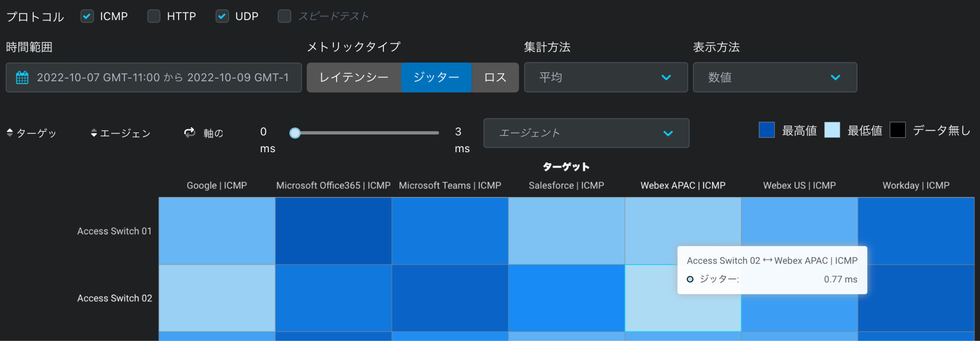This screenshot has width=980, height=341.
Task: Click the Salesforce | ICMP column header
Action: (567, 185)
